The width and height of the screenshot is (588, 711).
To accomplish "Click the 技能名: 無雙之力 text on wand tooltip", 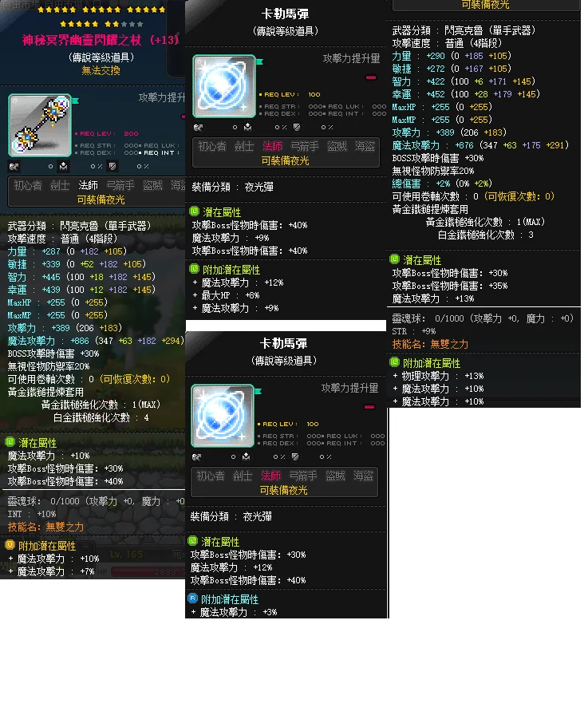I will [45, 527].
